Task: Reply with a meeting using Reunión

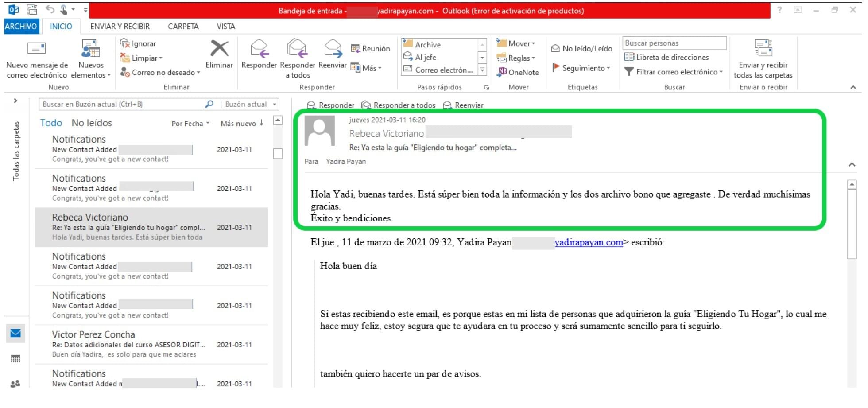Action: point(370,48)
